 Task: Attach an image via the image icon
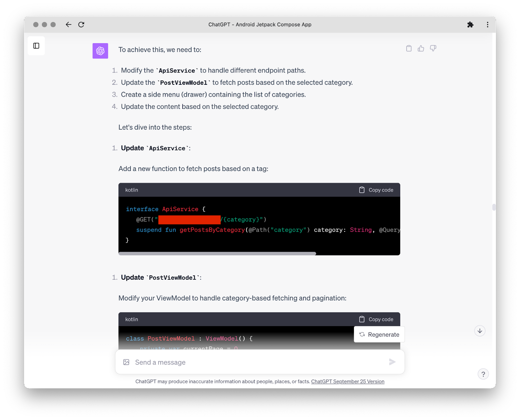126,362
